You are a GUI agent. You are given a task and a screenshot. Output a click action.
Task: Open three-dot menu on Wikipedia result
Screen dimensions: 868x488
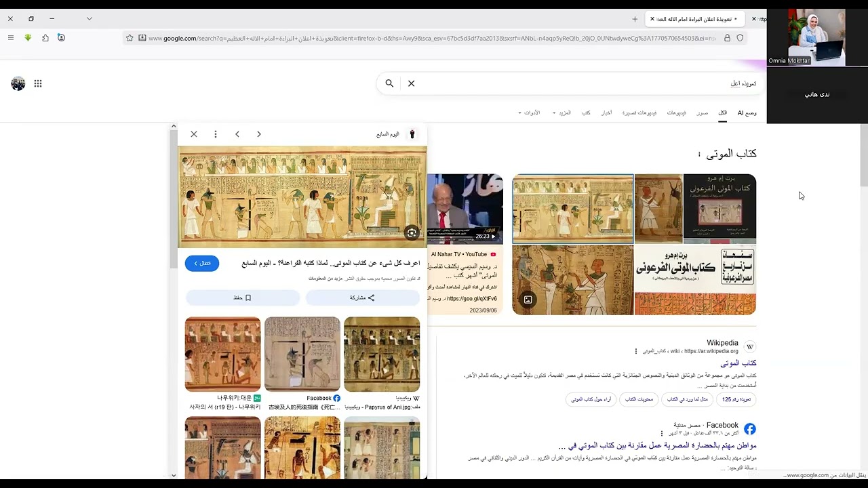[x=636, y=351]
